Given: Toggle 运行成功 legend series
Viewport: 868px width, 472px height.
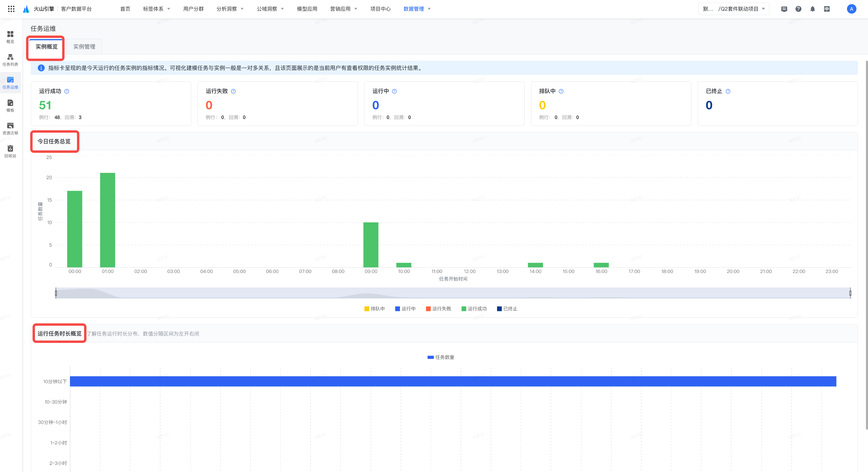Looking at the screenshot, I should click(x=474, y=309).
